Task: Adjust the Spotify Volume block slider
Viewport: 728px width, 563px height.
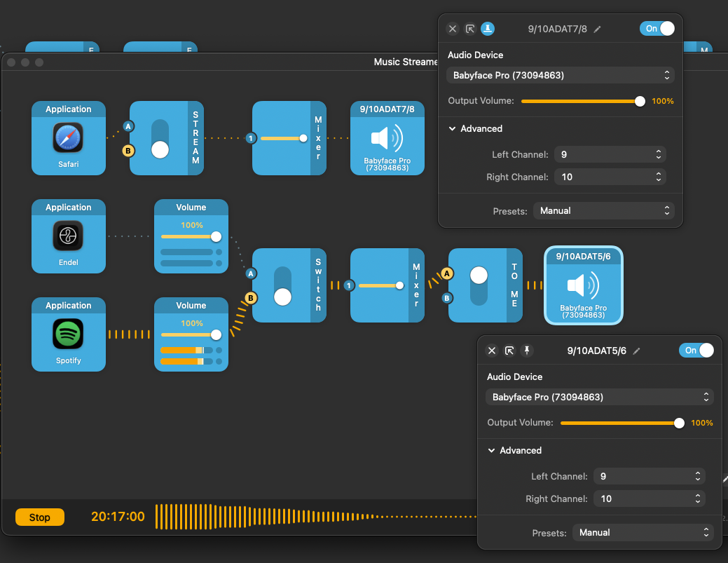Action: pos(191,335)
